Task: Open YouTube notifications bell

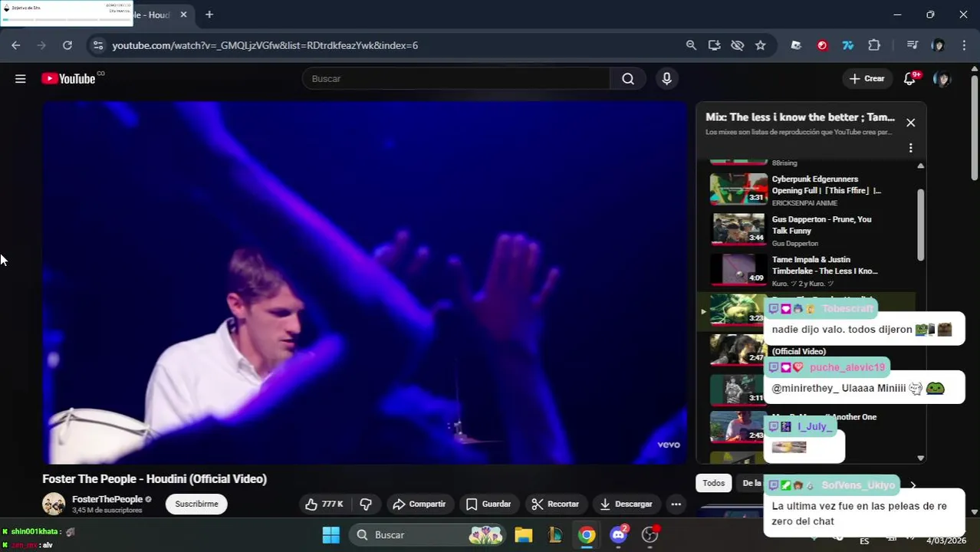Action: [909, 78]
